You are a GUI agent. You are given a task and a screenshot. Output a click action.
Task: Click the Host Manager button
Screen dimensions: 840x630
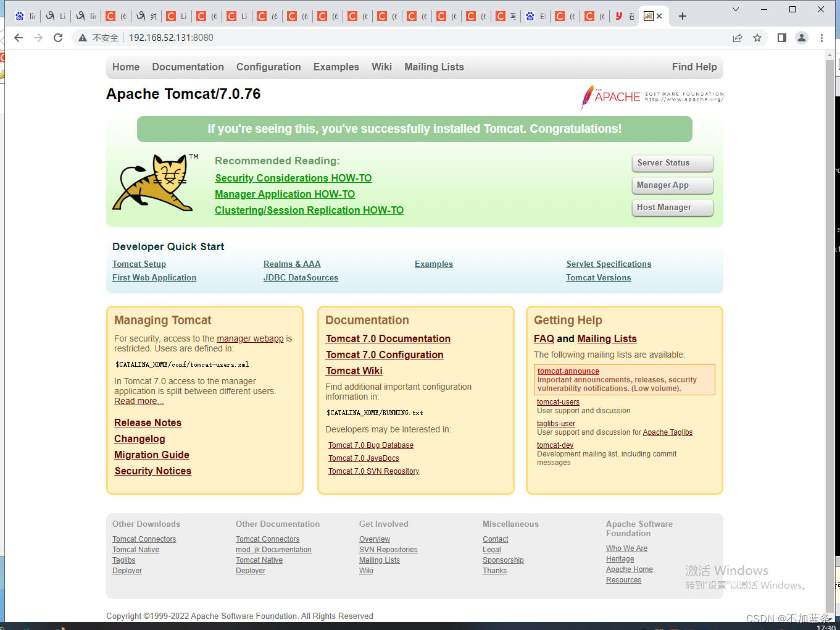672,208
